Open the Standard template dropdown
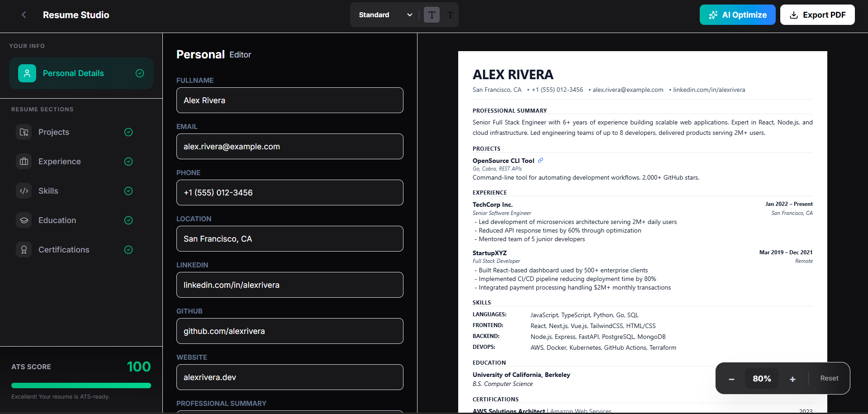The height and width of the screenshot is (414, 868). pyautogui.click(x=385, y=15)
